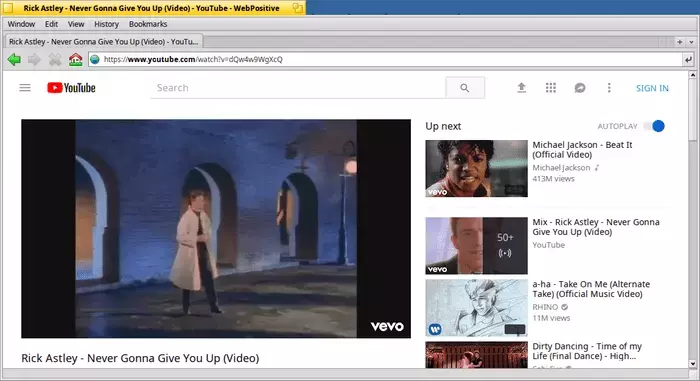The width and height of the screenshot is (700, 381).
Task: Click the a-ha Take On Me thumbnail
Action: [x=476, y=308]
